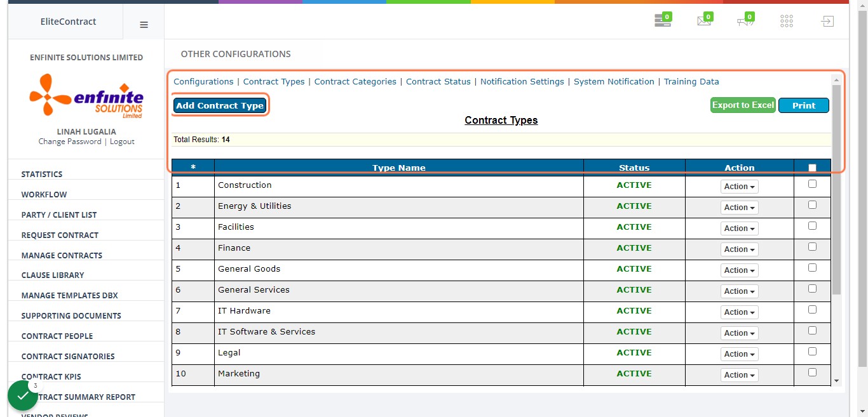Image resolution: width=868 pixels, height=417 pixels.
Task: Click the table's inner scrollbar up arrow
Action: point(836,79)
